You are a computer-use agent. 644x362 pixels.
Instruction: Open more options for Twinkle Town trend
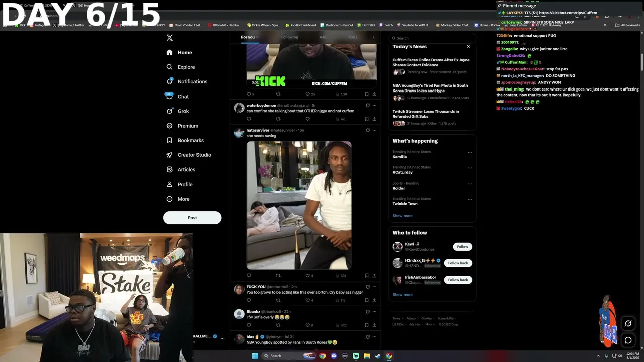[470, 199]
